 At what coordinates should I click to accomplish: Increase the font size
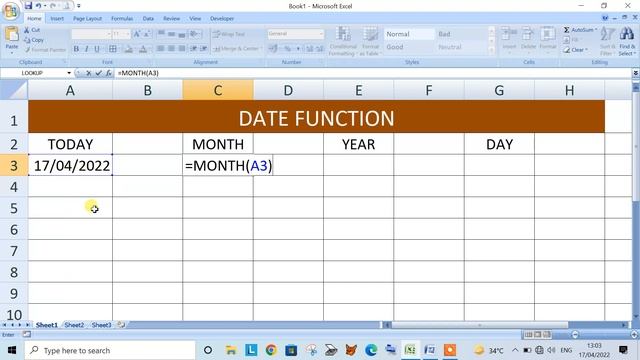coord(137,34)
